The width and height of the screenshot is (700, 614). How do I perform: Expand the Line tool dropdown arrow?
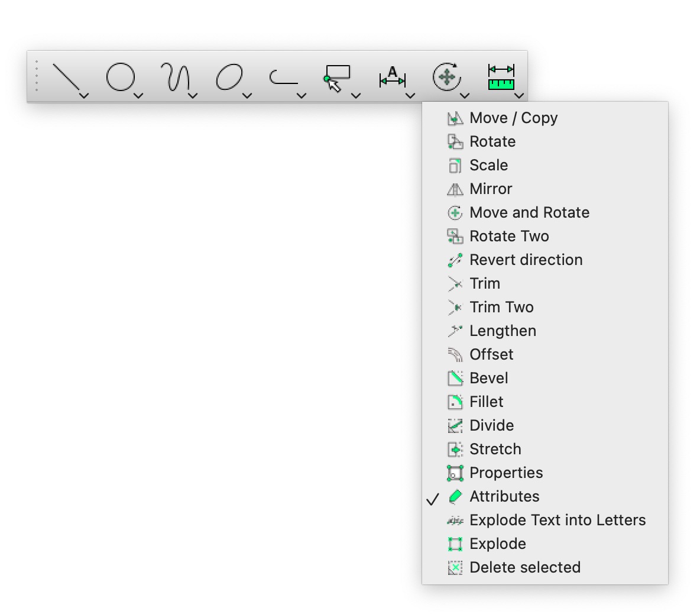coord(85,96)
